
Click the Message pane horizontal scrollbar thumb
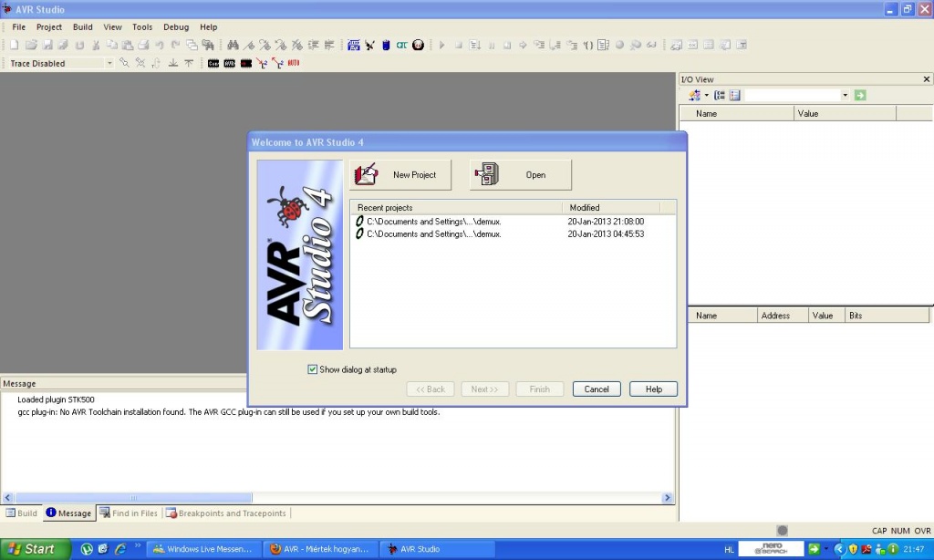pos(133,497)
